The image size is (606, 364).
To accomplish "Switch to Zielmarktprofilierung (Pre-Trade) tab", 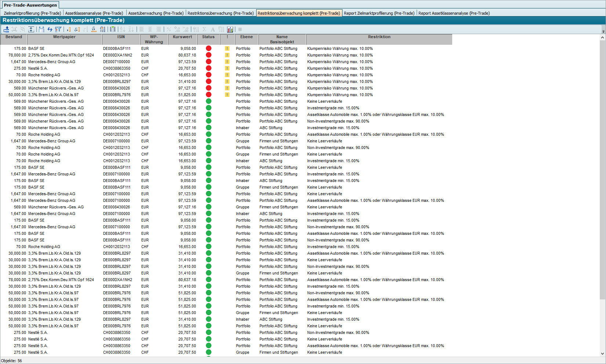I will pyautogui.click(x=32, y=13).
